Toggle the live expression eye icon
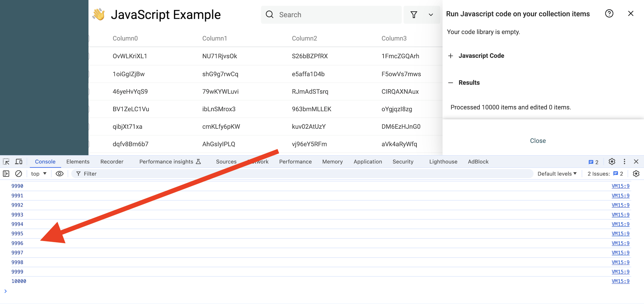 [59, 174]
